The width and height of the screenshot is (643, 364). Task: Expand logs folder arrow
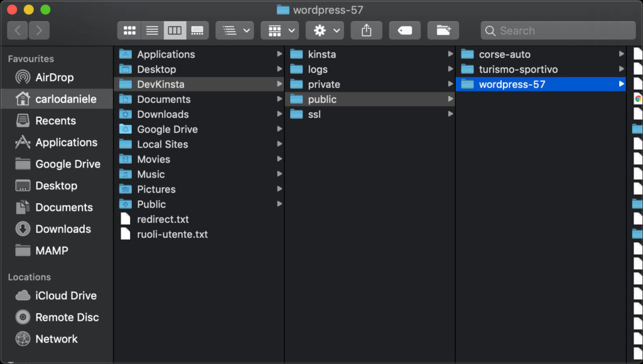[x=450, y=69]
